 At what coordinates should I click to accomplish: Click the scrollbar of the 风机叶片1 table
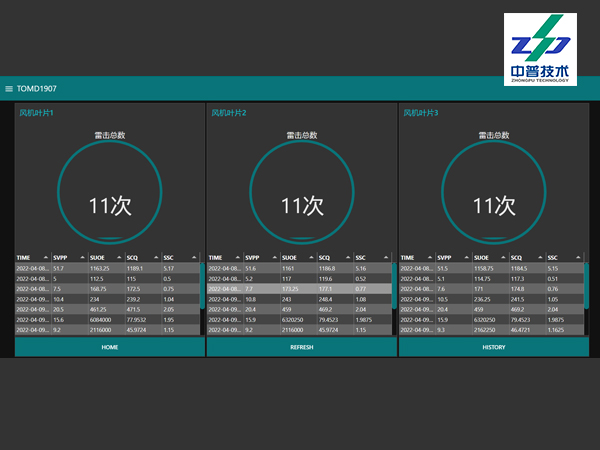coord(202,278)
